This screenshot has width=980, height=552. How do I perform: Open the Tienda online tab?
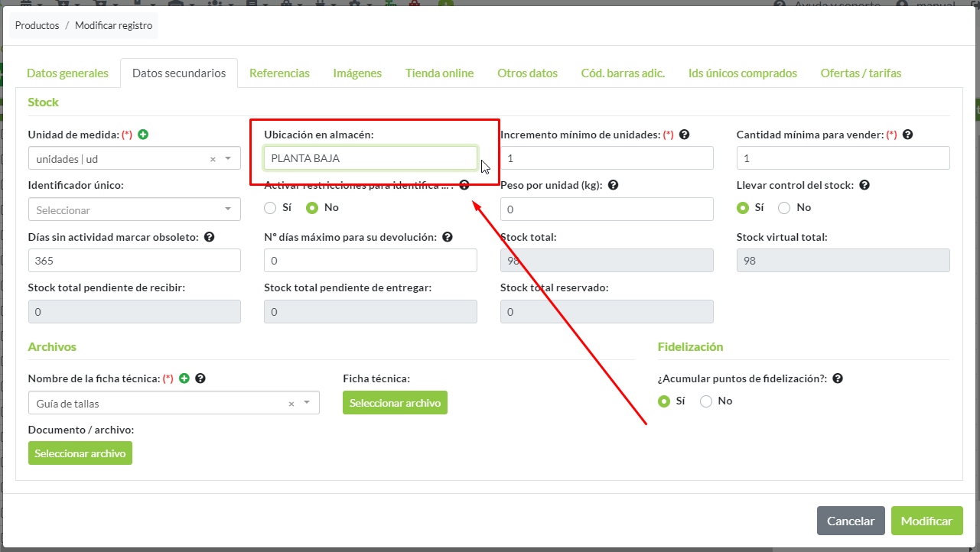click(x=439, y=73)
